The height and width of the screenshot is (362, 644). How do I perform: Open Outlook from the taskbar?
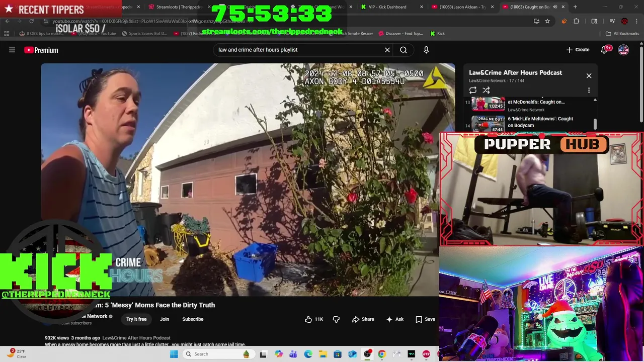352,354
